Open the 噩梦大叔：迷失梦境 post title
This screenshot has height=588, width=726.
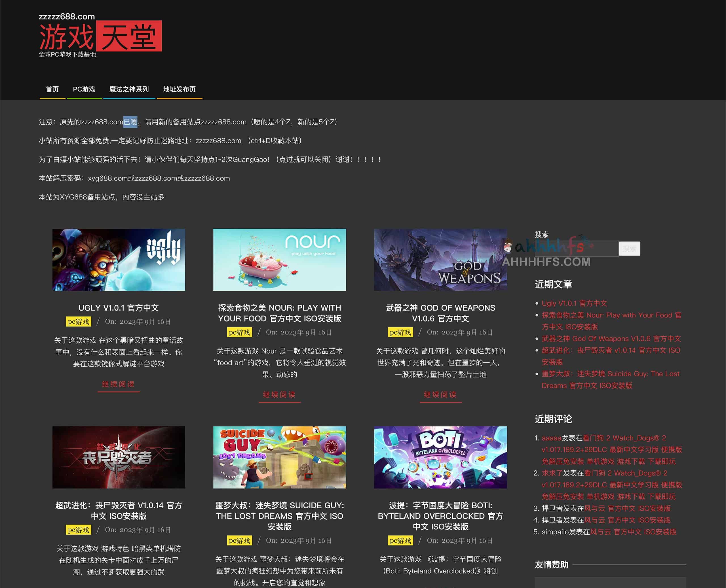click(279, 516)
